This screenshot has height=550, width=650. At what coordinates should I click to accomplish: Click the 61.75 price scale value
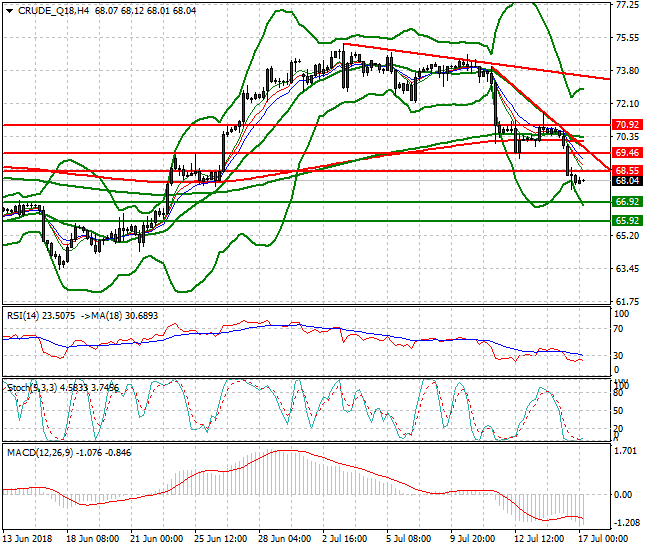tap(628, 302)
